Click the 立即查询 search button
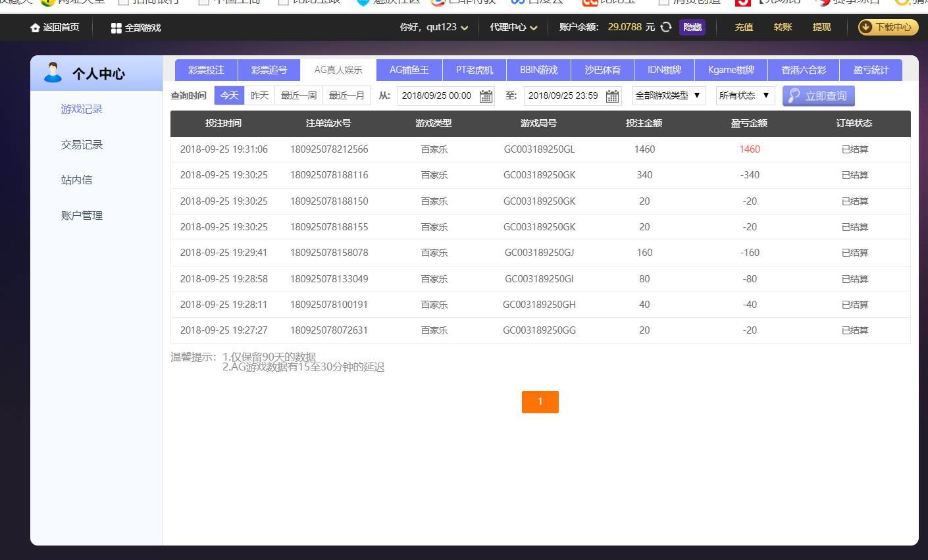Screen dimensions: 928x560 point(819,95)
